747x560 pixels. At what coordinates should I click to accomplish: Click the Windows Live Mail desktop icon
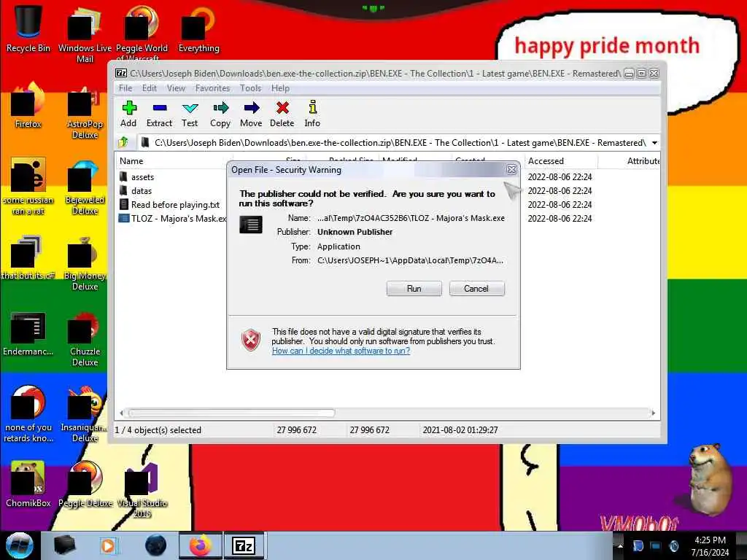[85, 34]
